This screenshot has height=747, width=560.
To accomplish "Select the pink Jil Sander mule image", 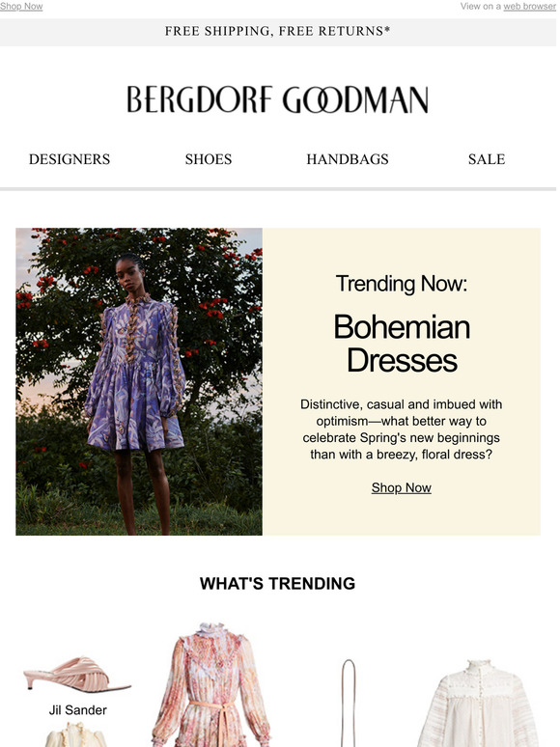I will coord(76,674).
